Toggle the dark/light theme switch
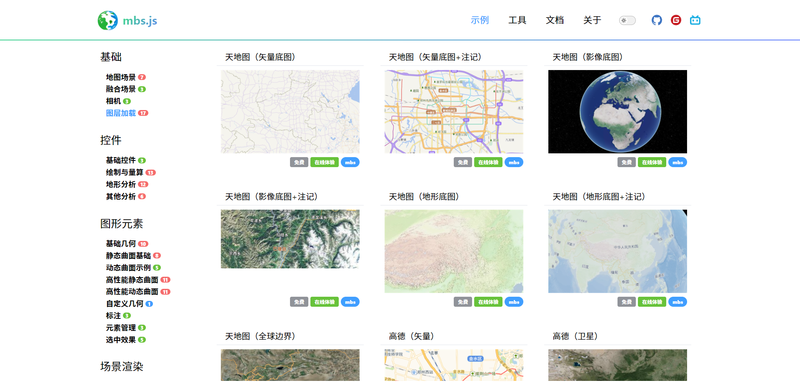 (627, 20)
